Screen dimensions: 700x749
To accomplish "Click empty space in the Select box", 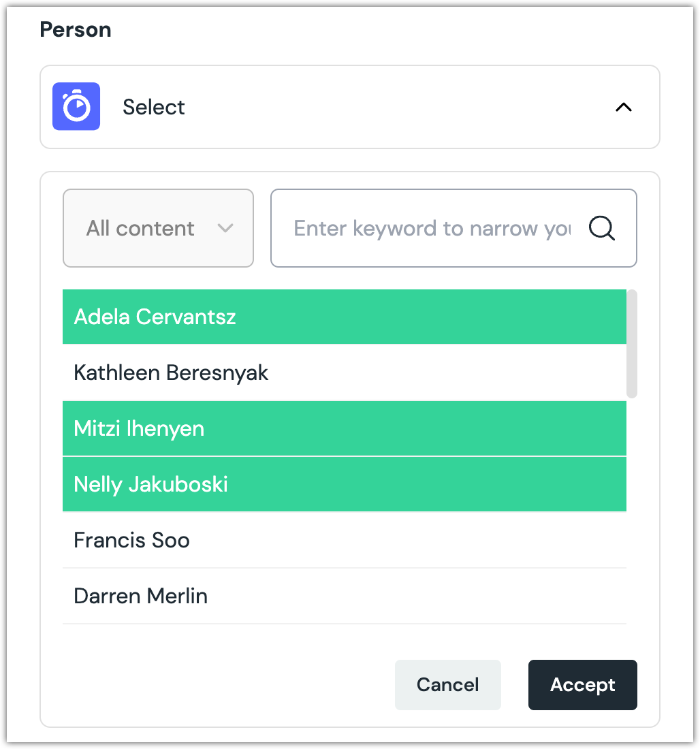I will pyautogui.click(x=395, y=107).
